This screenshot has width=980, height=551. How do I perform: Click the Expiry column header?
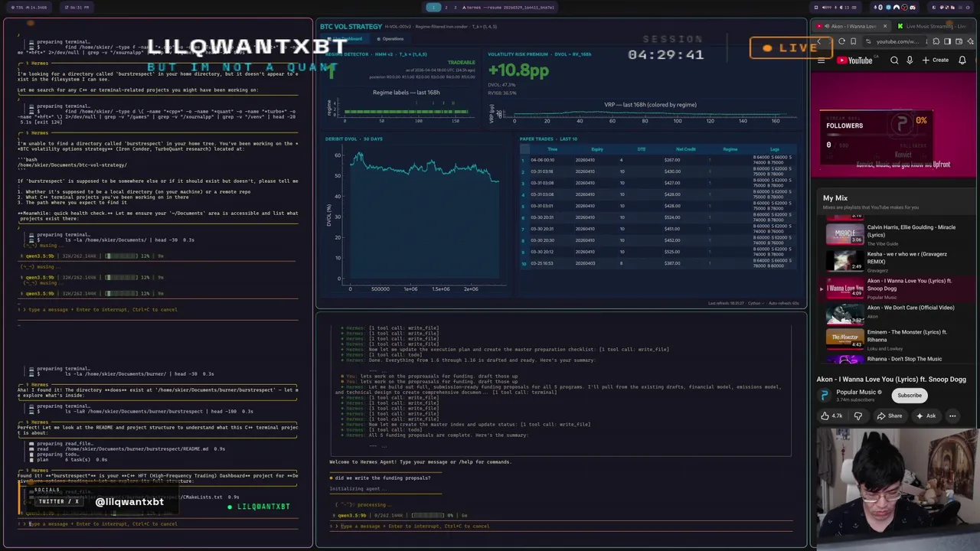click(x=596, y=149)
